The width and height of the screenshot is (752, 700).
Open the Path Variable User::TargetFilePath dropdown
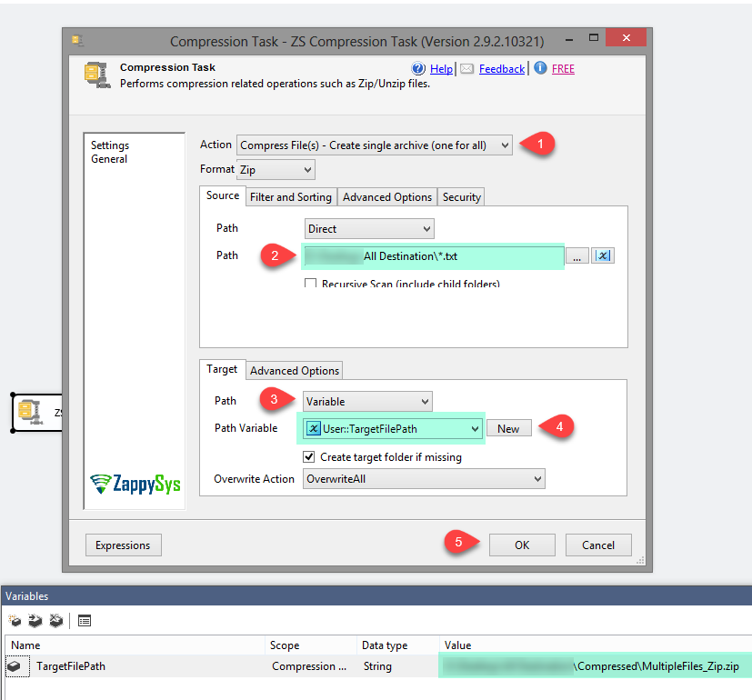[393, 428]
